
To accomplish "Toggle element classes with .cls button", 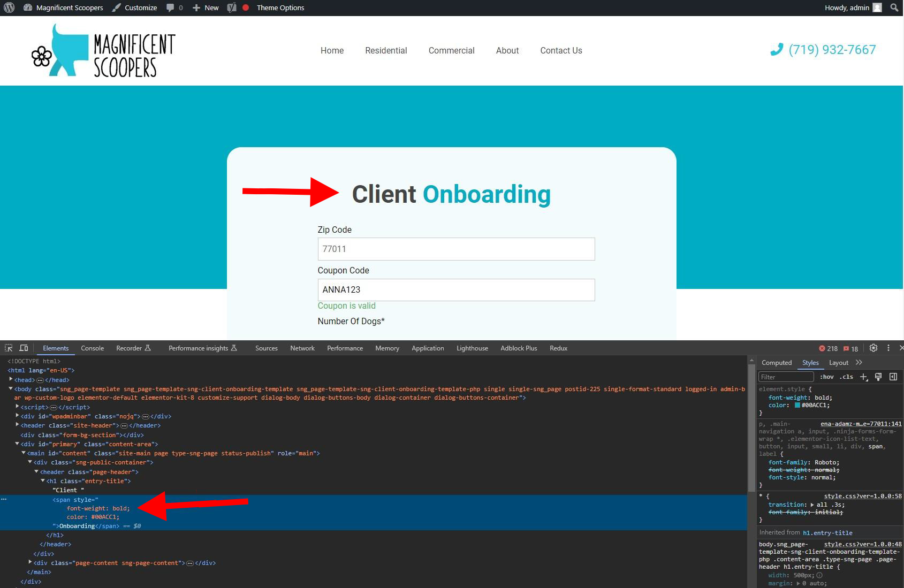I will click(x=846, y=377).
